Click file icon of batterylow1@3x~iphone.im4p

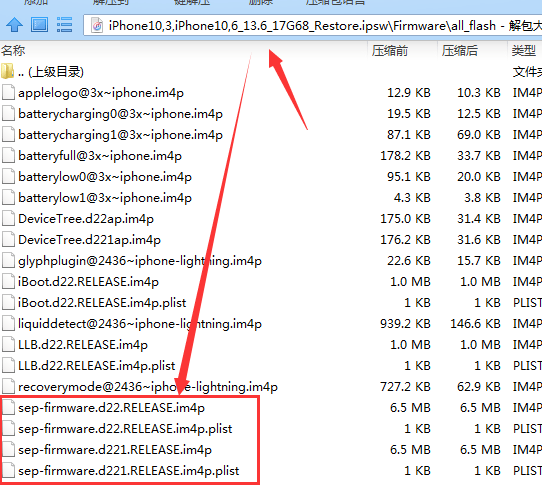[8, 198]
